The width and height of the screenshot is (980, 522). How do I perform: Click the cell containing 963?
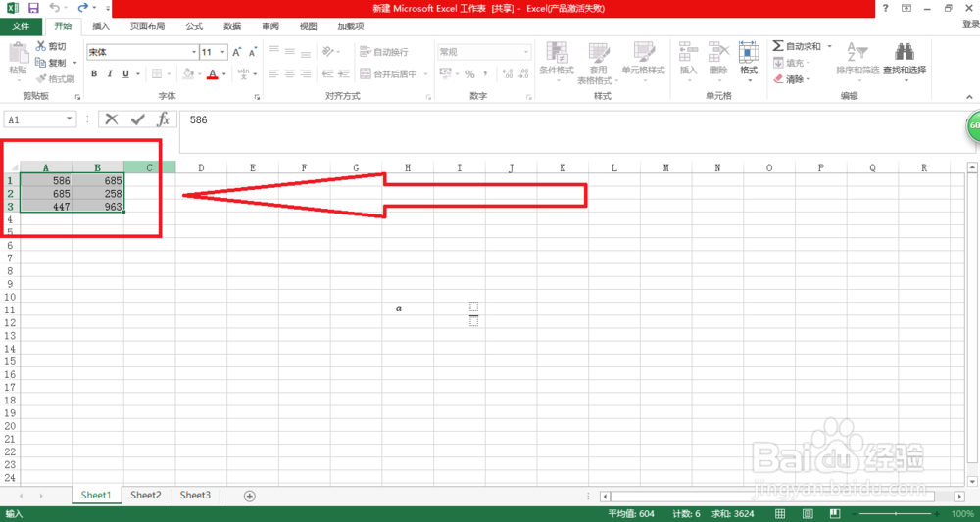(x=98, y=206)
